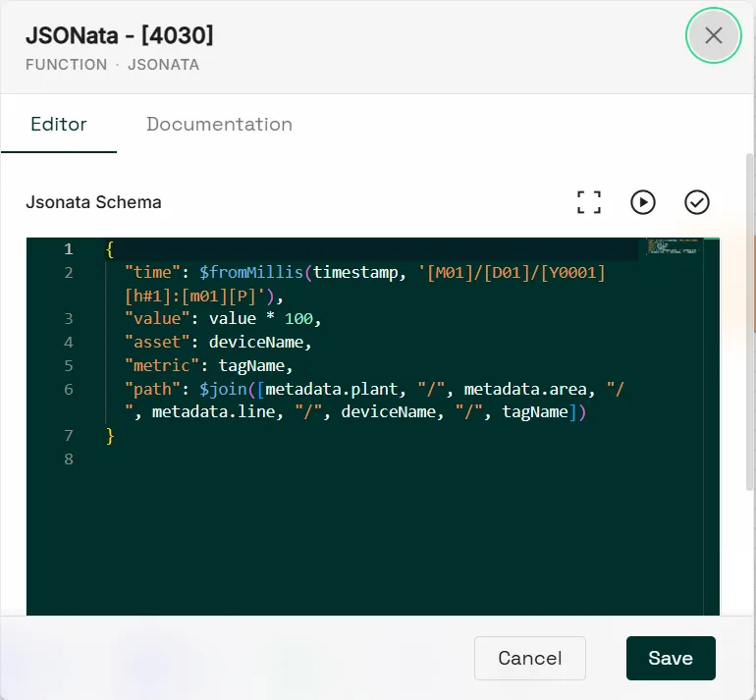Expand the editor to fullscreen
Viewport: 756px width, 700px height.
[589, 202]
